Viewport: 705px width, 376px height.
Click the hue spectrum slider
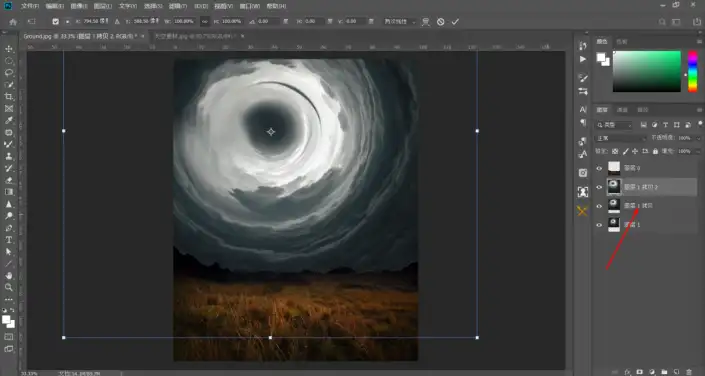click(693, 71)
